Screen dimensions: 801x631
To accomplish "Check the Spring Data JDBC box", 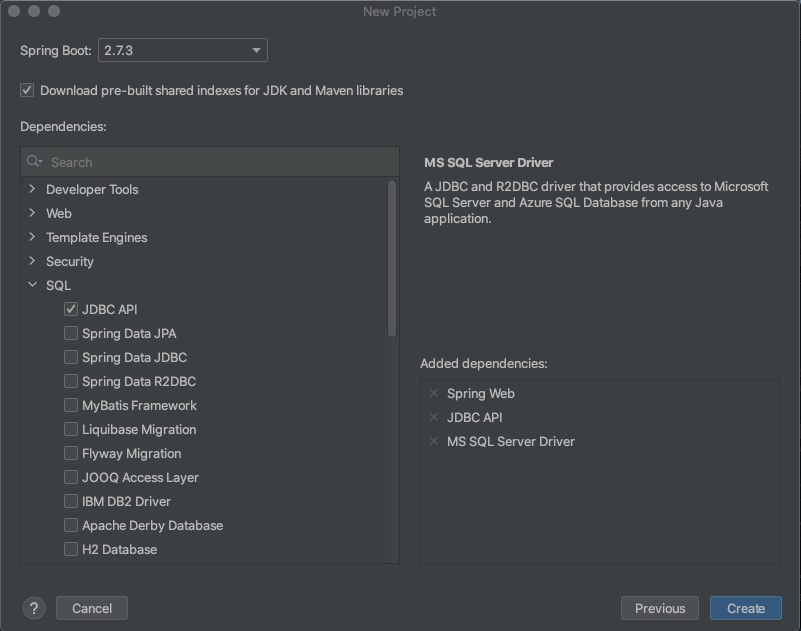I will coord(71,357).
